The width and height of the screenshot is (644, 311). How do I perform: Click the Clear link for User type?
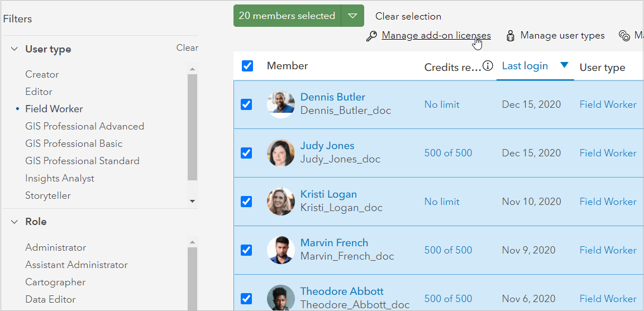point(187,47)
